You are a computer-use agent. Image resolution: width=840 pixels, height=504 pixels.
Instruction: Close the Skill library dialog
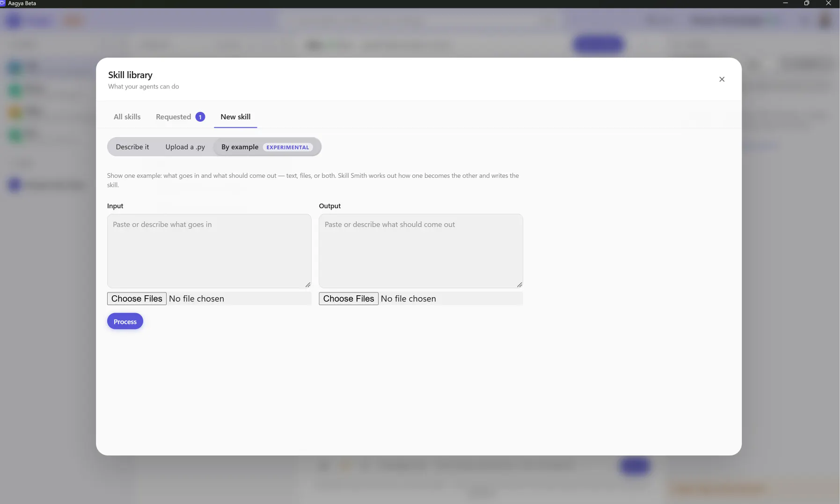(722, 79)
